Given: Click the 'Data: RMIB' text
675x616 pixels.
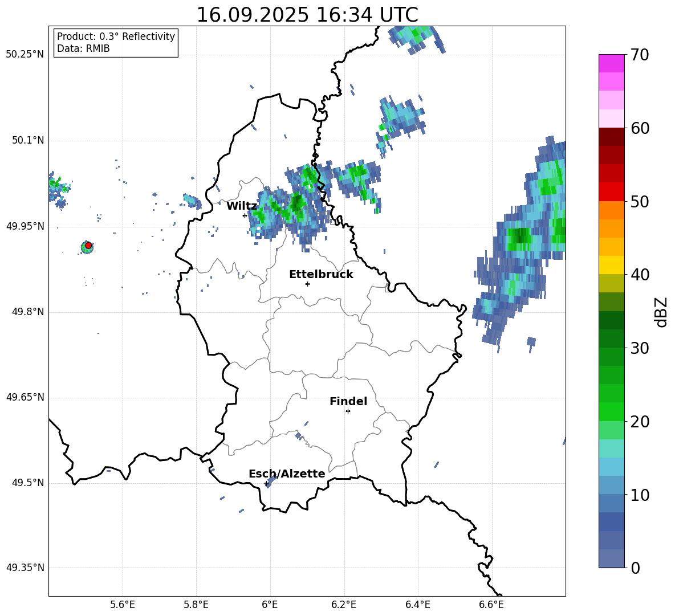Looking at the screenshot, I should click(x=83, y=48).
